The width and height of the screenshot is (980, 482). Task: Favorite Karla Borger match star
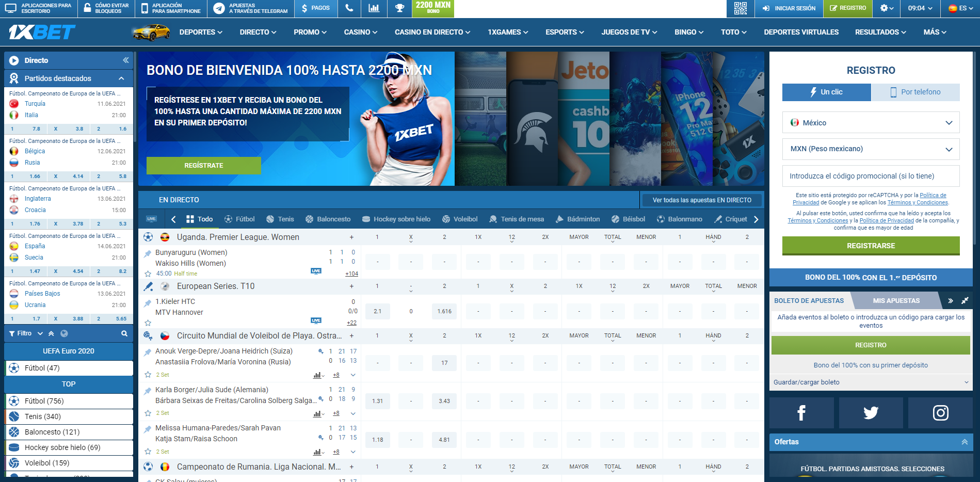[148, 413]
